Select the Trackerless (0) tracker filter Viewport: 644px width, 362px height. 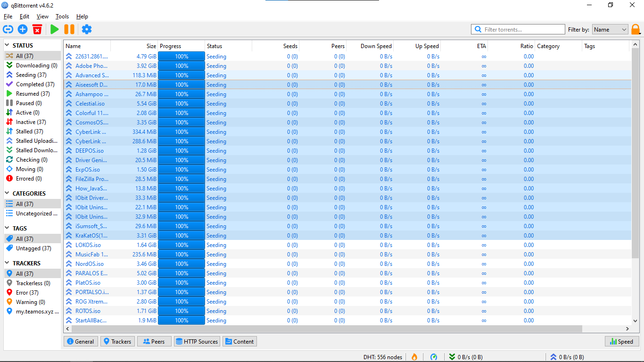32,283
